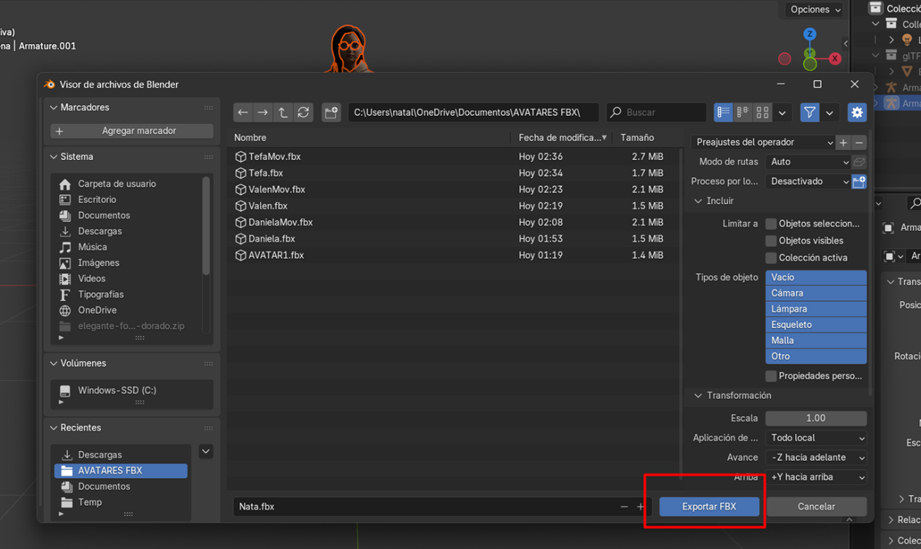Image resolution: width=921 pixels, height=549 pixels.
Task: Create a new directory
Action: coord(331,112)
